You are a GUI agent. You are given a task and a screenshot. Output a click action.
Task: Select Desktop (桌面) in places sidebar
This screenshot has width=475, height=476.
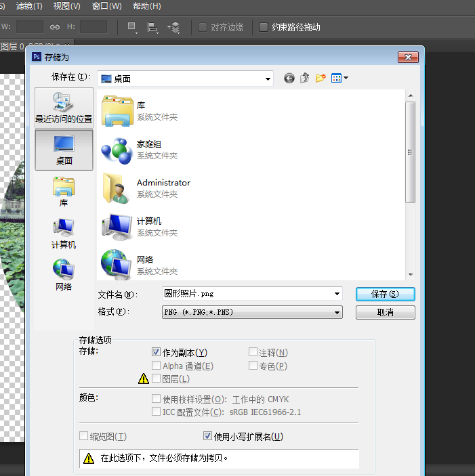click(64, 150)
